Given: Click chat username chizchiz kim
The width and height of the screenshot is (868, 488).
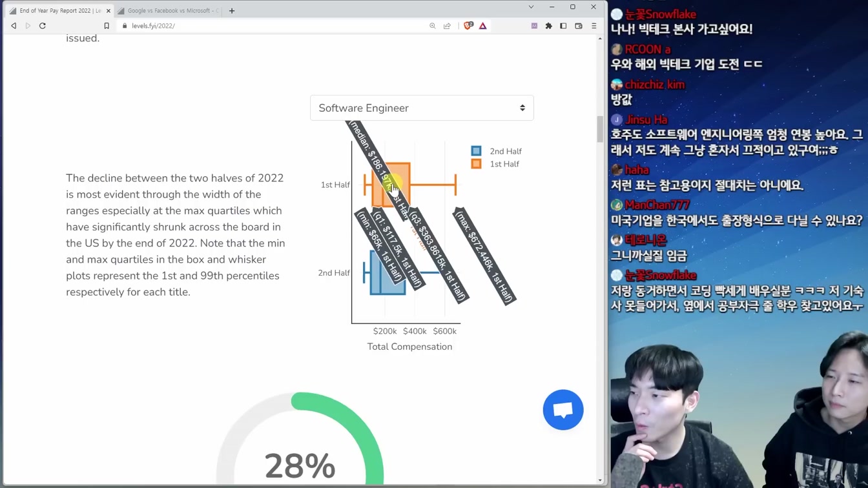Looking at the screenshot, I should coord(655,85).
